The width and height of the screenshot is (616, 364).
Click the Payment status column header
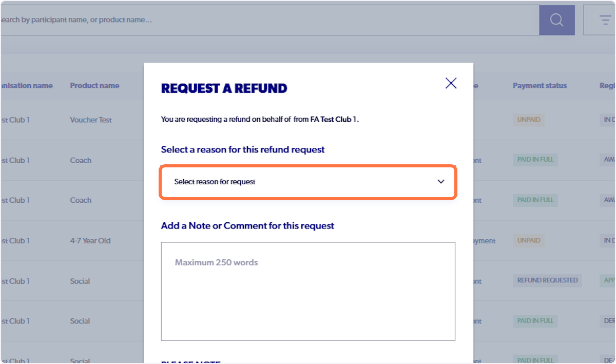[540, 85]
